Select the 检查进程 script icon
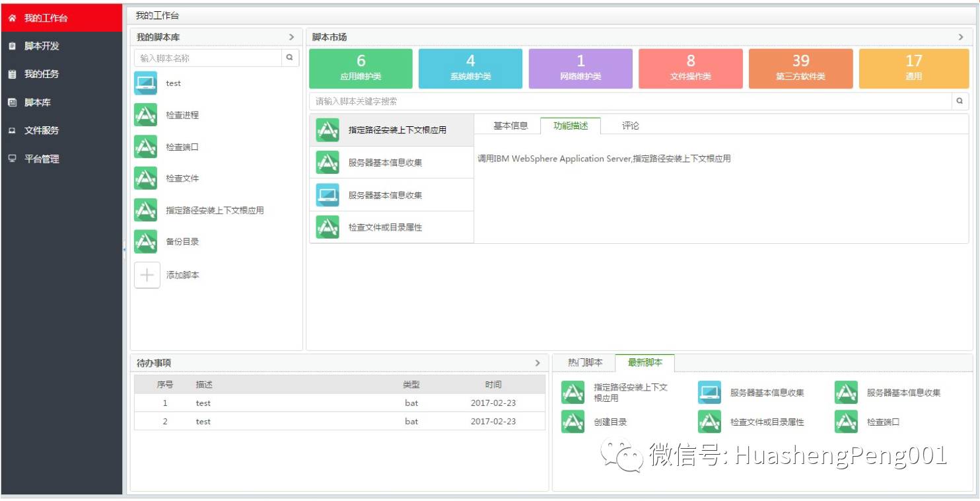 click(x=145, y=115)
